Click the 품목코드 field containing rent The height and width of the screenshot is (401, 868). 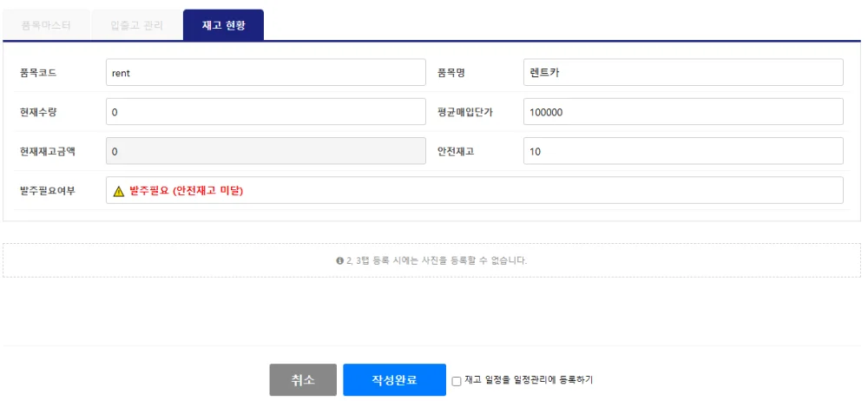click(266, 73)
